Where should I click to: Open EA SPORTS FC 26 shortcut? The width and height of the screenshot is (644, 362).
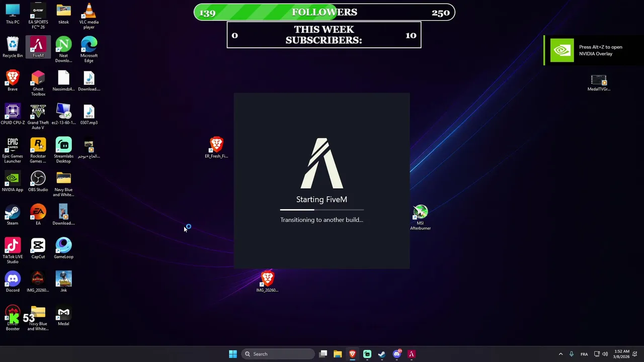click(x=38, y=16)
